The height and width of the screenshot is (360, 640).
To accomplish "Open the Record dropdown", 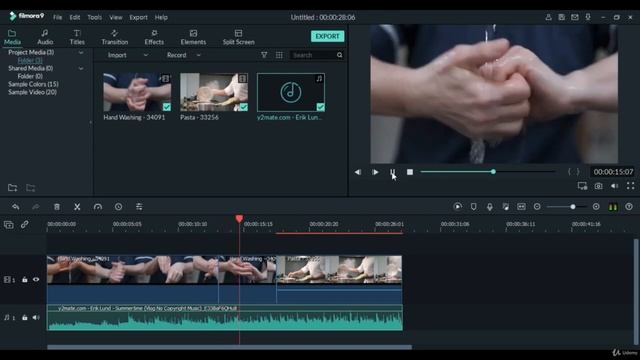I will pos(184,55).
